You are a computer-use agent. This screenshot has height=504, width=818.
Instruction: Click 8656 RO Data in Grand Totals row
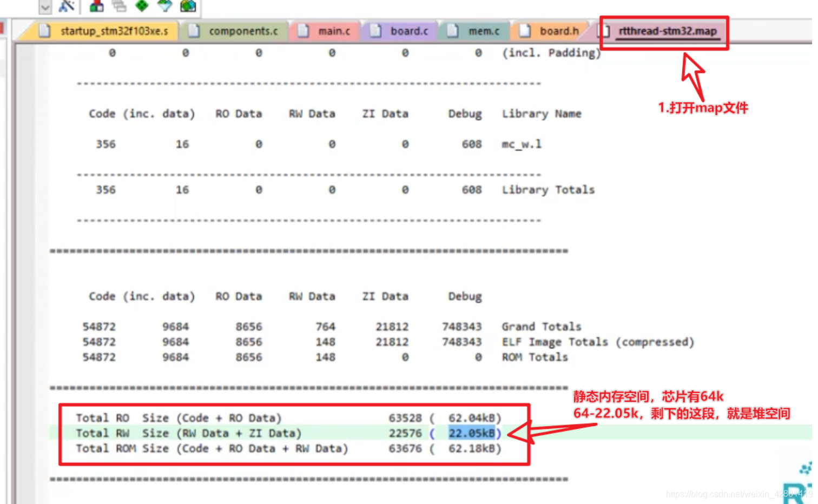(249, 327)
